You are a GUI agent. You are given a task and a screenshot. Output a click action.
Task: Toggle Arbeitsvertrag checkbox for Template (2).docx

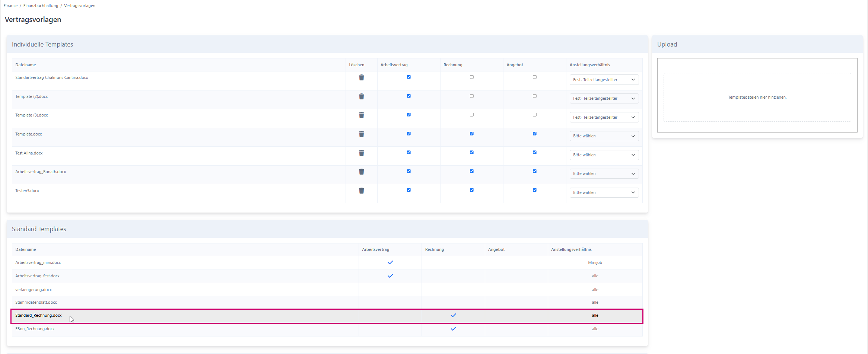[409, 96]
